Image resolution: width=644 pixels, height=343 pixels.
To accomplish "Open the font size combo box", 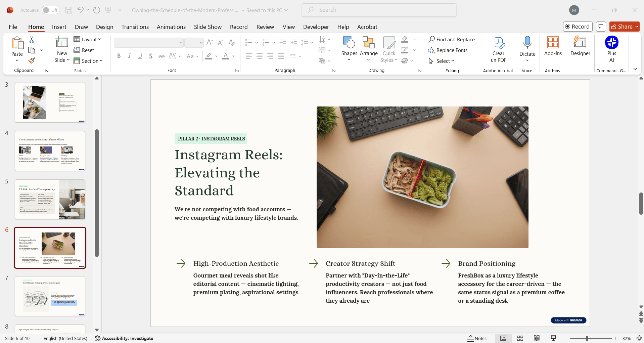I will coord(194,43).
